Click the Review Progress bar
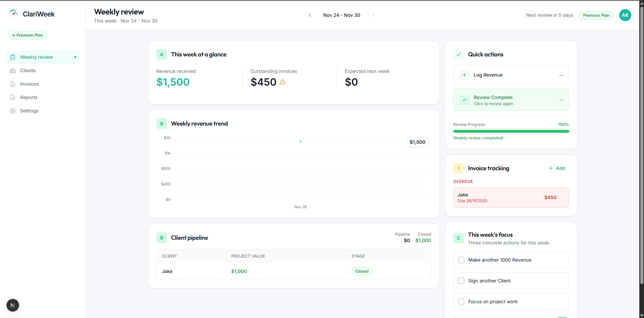644x318 pixels. point(510,131)
